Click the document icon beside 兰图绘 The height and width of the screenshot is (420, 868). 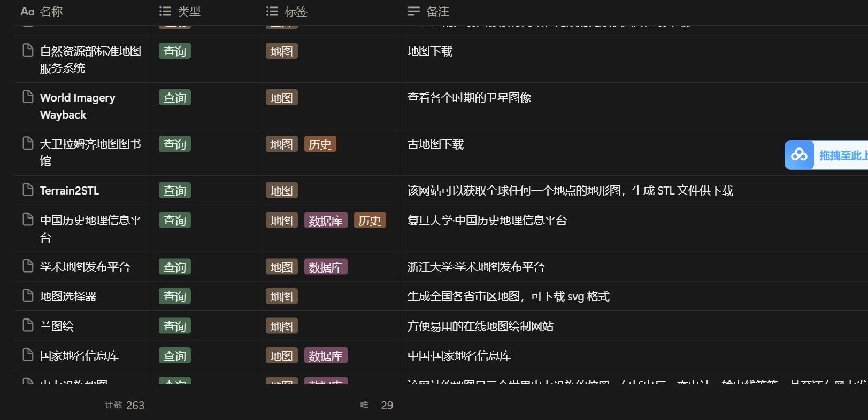click(28, 325)
